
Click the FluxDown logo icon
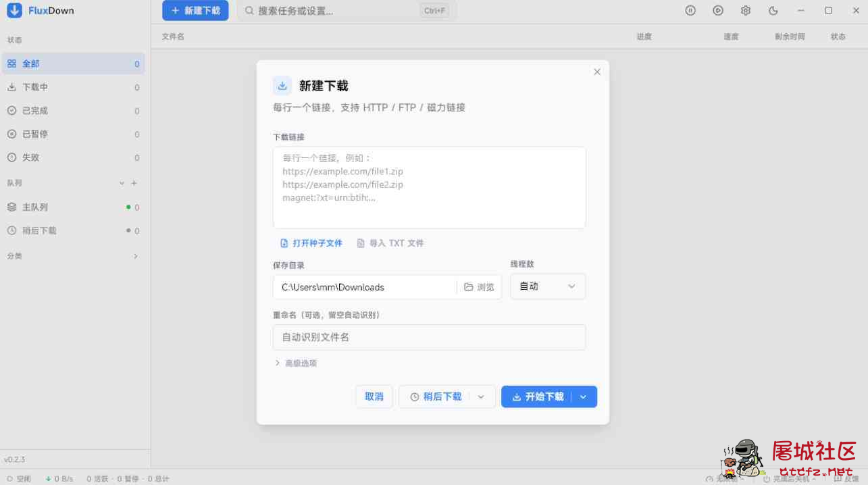pos(14,10)
